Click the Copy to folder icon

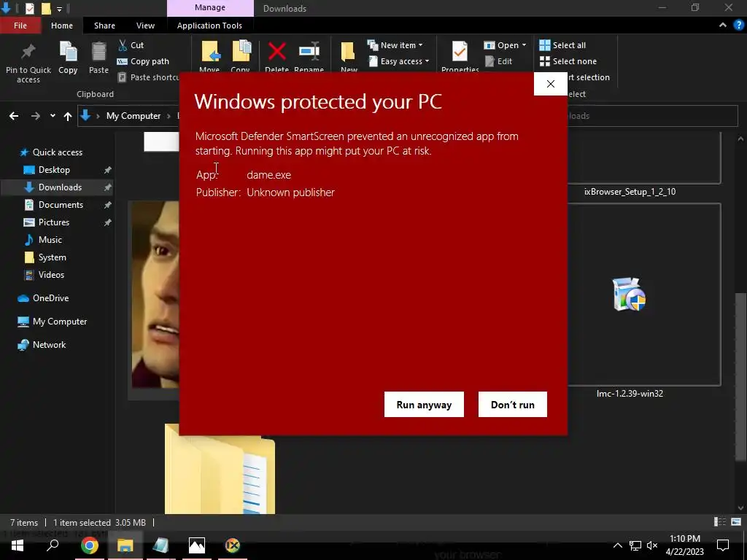(241, 52)
